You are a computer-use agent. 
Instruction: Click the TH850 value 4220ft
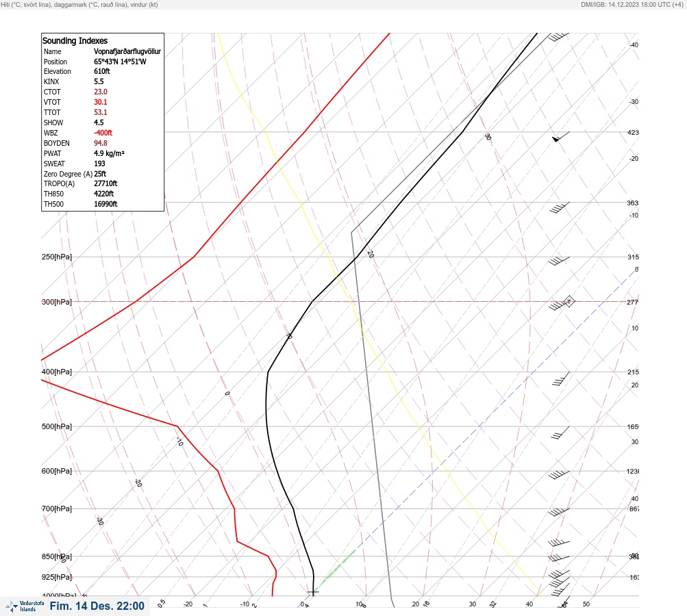104,194
